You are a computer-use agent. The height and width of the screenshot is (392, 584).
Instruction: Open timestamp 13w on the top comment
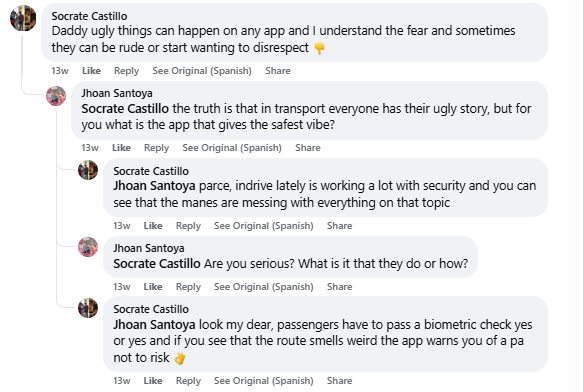click(60, 71)
